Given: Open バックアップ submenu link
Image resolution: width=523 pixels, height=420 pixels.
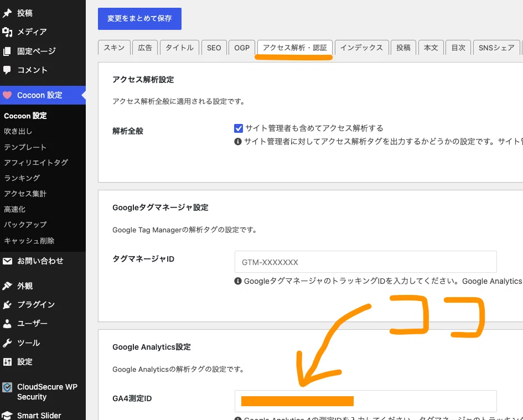Looking at the screenshot, I should 25,225.
